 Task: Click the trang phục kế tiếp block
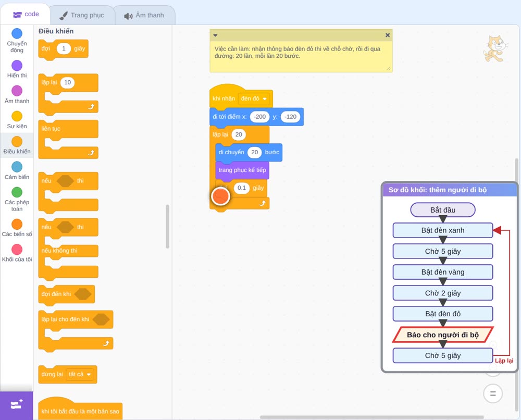pos(242,170)
